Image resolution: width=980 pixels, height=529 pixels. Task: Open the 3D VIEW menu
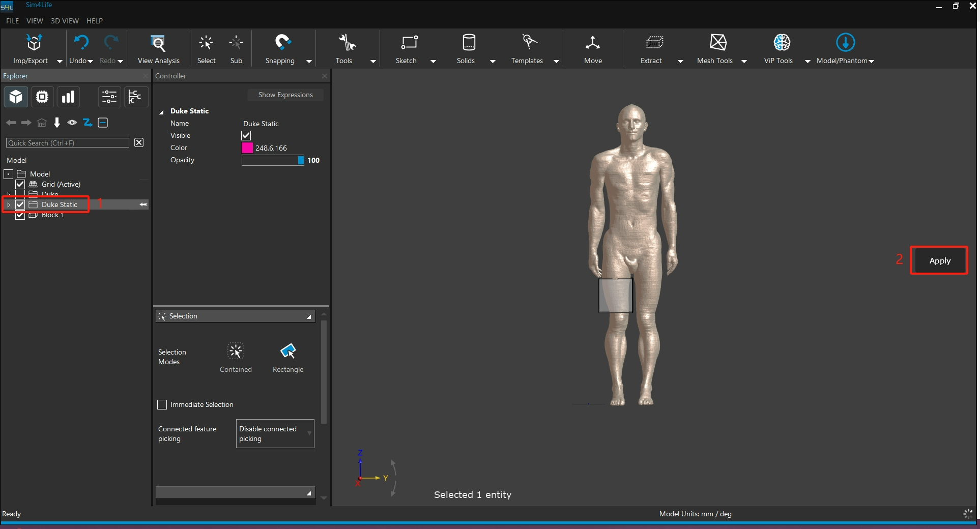point(65,21)
